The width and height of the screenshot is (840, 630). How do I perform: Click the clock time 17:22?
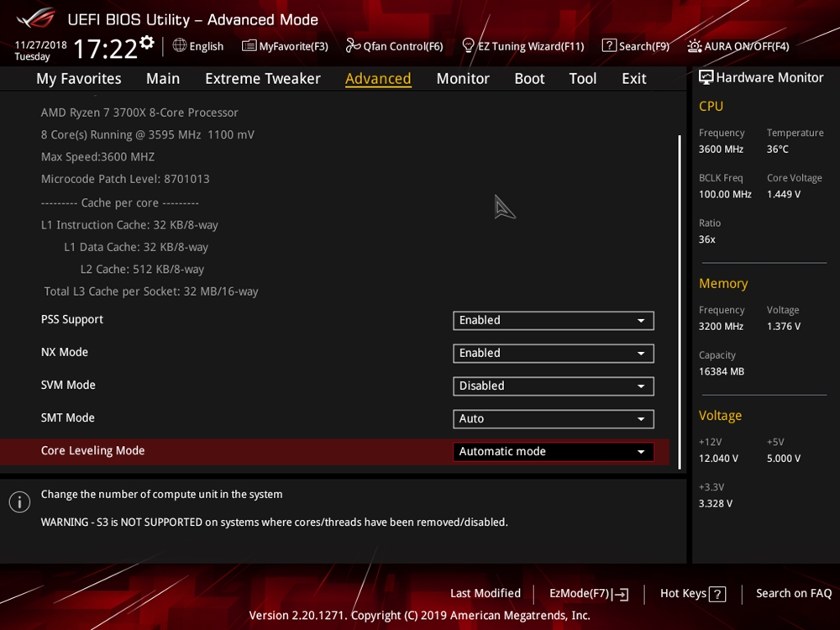coord(106,49)
